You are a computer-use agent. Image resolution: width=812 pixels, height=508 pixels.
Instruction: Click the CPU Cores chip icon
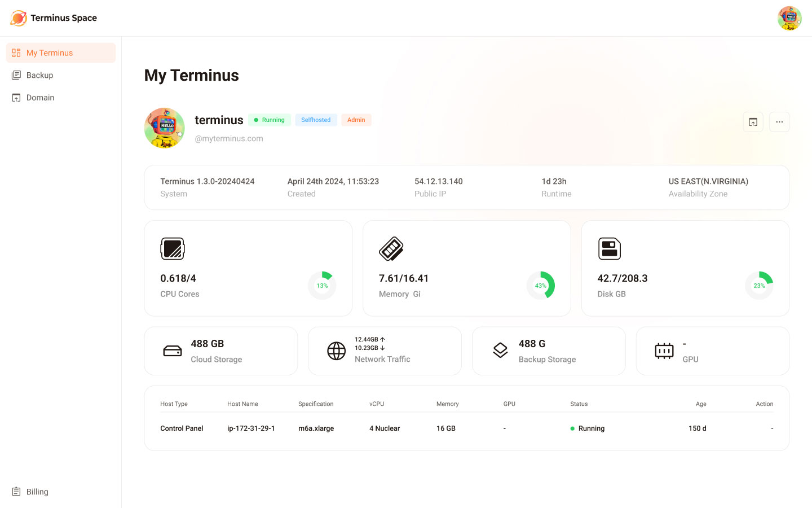point(173,249)
